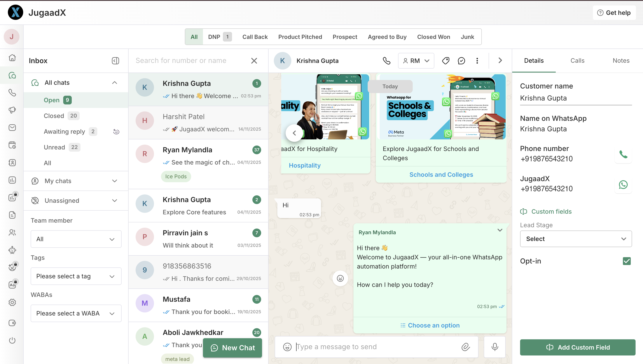This screenshot has width=643, height=364.
Task: Switch to the Notes tab
Action: point(621,61)
